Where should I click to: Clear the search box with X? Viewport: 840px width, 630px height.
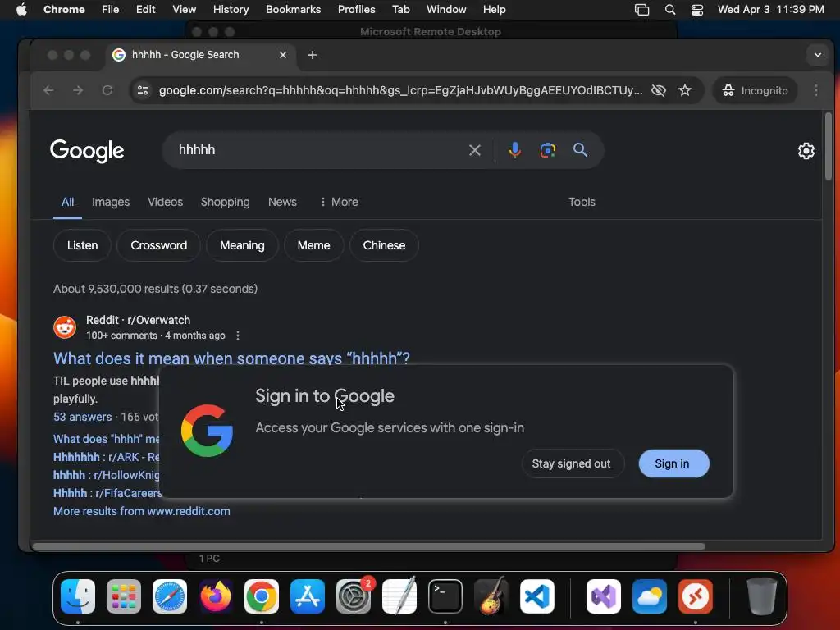[x=475, y=150]
